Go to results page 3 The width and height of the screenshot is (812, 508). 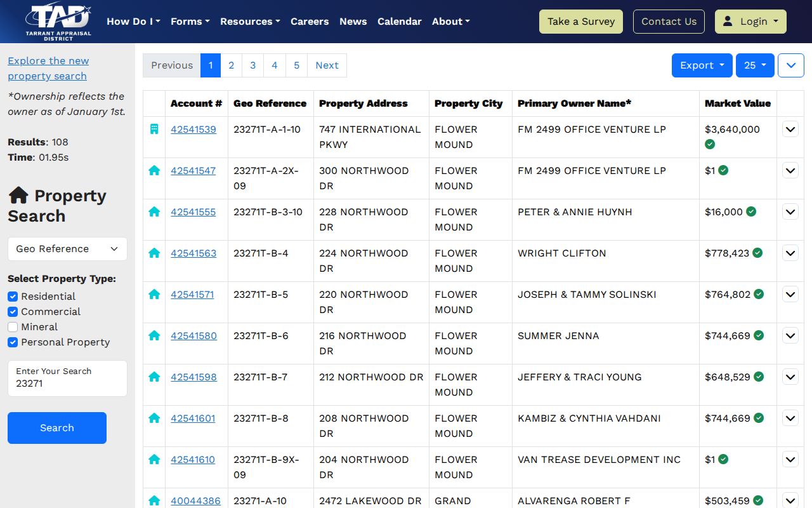coord(252,65)
